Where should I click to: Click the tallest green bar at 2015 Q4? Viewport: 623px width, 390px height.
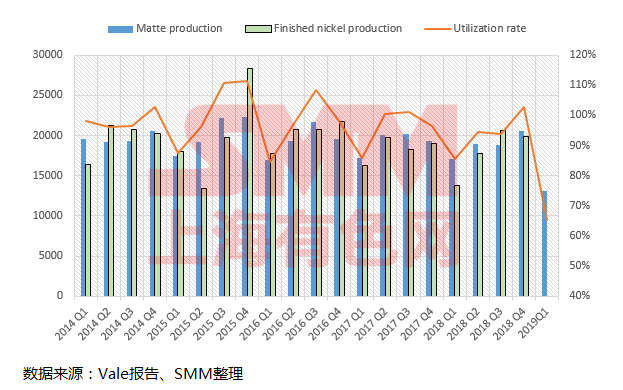point(250,182)
